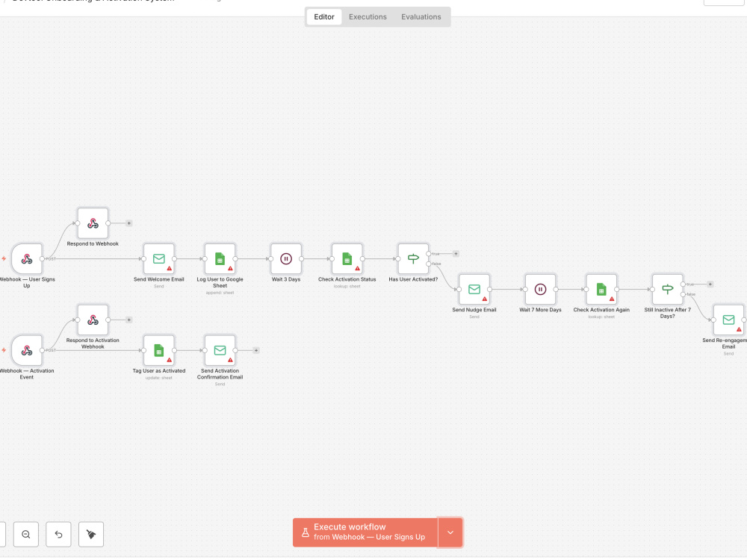
Task: Open the Send Re-engagement Email node
Action: click(x=728, y=320)
